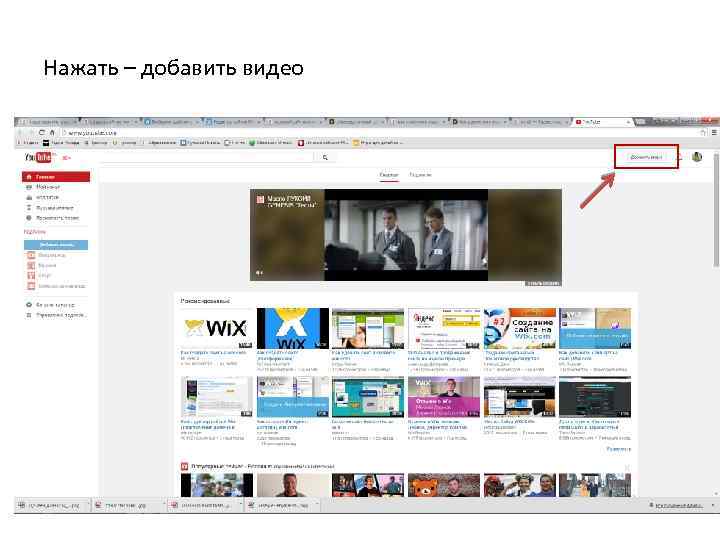
Task: Switch to the underlined What to watch tab
Action: pos(388,175)
